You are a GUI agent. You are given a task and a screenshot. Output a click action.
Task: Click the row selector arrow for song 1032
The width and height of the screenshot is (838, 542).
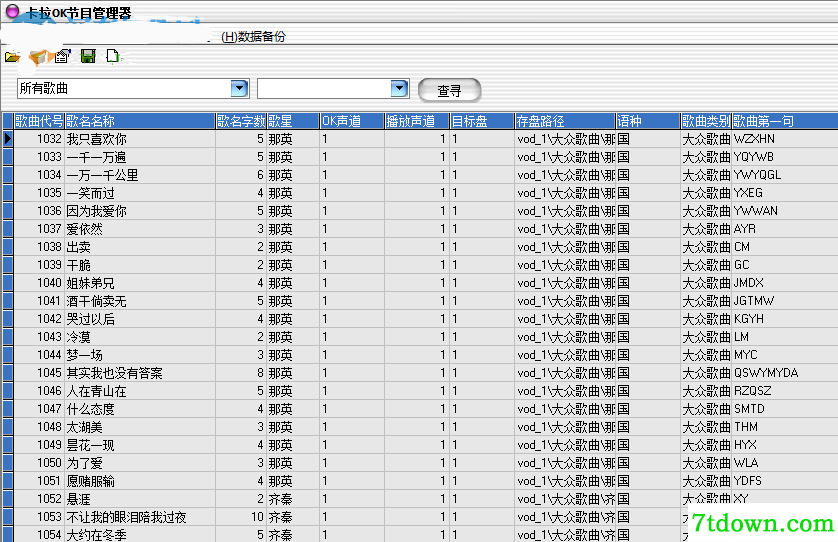pyautogui.click(x=7, y=139)
